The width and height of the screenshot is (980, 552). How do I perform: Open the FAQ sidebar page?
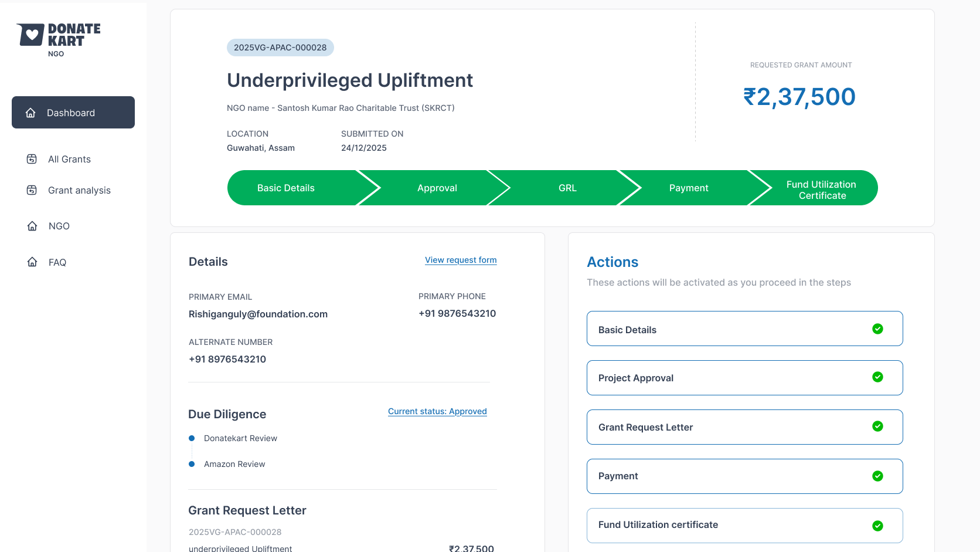(57, 262)
